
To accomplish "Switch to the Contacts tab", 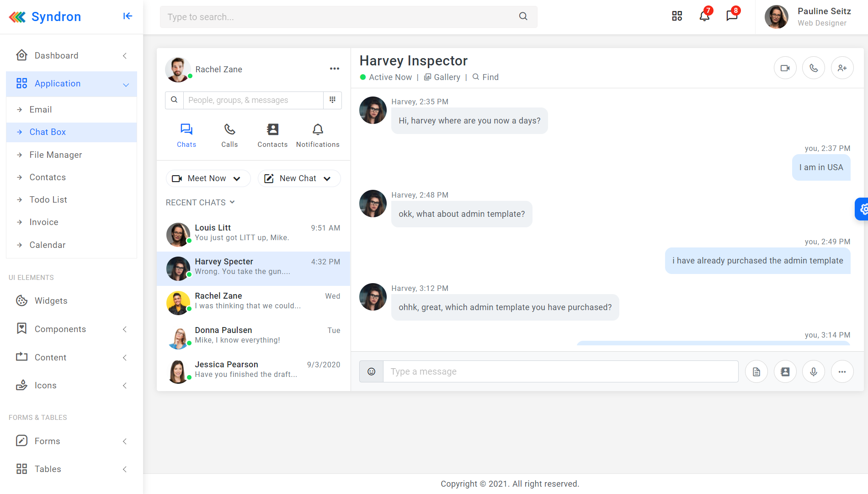I will (x=272, y=135).
